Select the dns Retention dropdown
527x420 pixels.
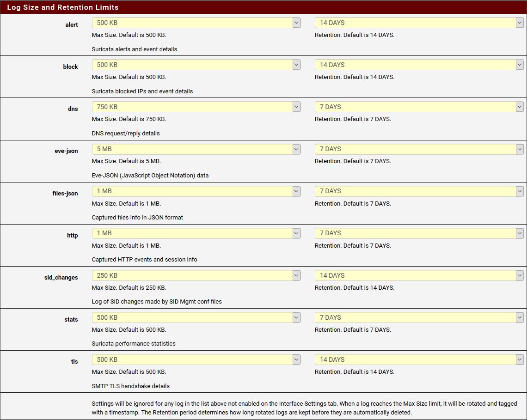(419, 107)
